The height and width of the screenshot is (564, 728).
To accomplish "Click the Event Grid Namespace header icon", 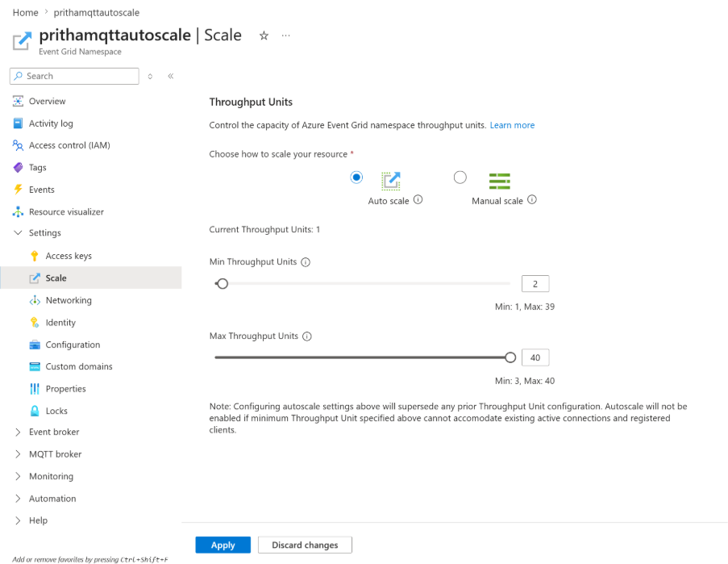I will pyautogui.click(x=22, y=41).
